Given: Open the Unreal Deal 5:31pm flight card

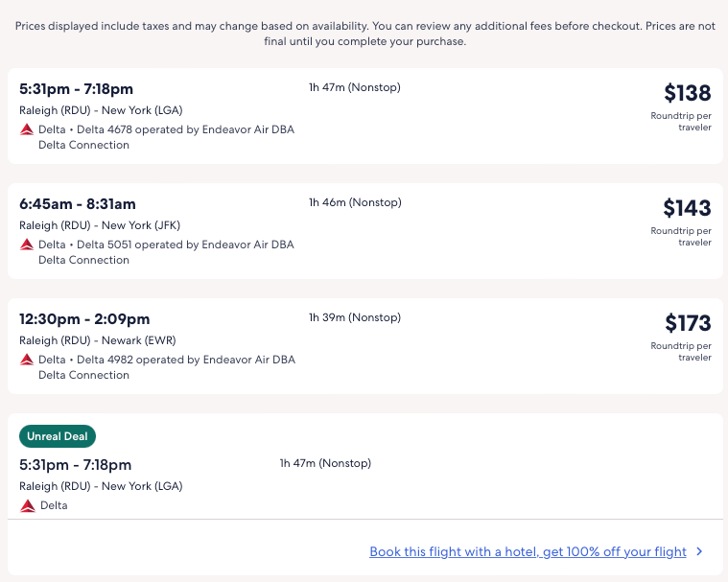Looking at the screenshot, I should (75, 465).
